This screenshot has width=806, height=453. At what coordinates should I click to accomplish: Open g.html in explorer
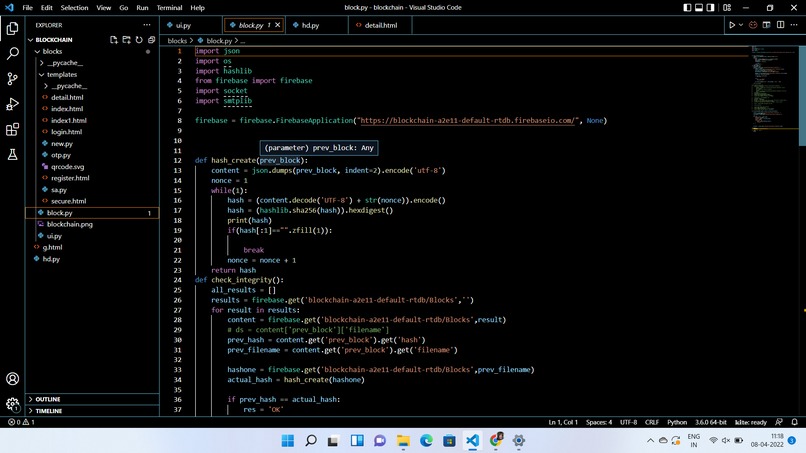[52, 247]
